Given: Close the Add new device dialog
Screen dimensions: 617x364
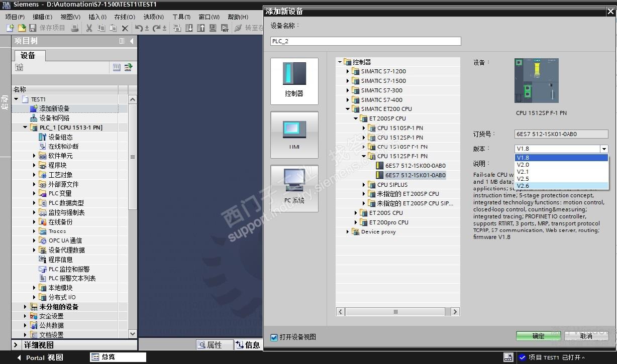Looking at the screenshot, I should (610, 11).
